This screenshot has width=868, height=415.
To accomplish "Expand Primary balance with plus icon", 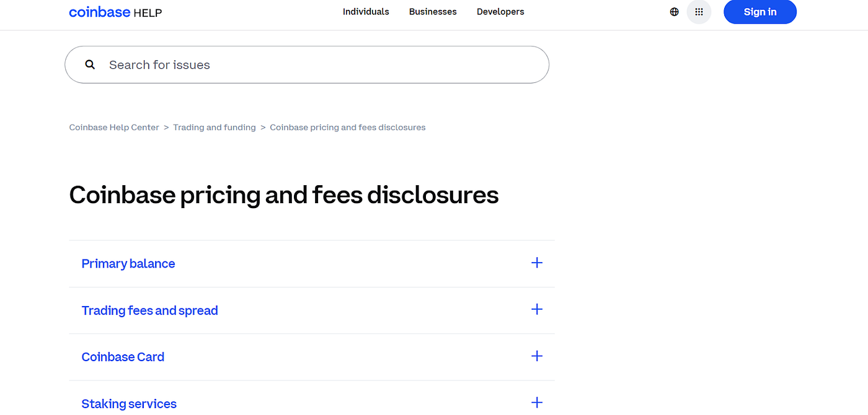I will (537, 263).
